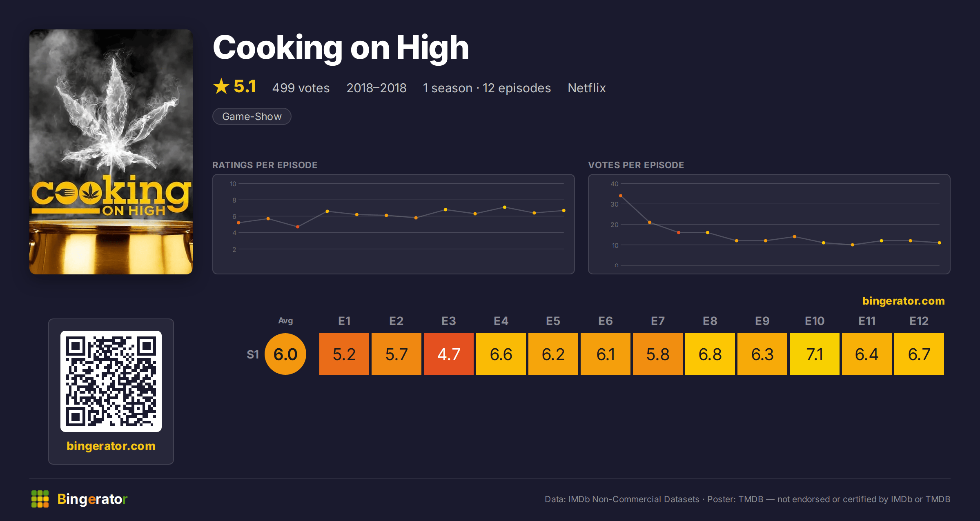Screen dimensions: 980x521
Task: Follow the bingerator.com link above episode grid
Action: pyautogui.click(x=903, y=301)
